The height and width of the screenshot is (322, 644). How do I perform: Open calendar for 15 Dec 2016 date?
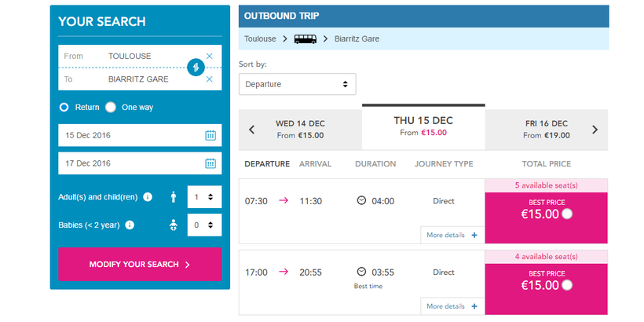pos(210,135)
